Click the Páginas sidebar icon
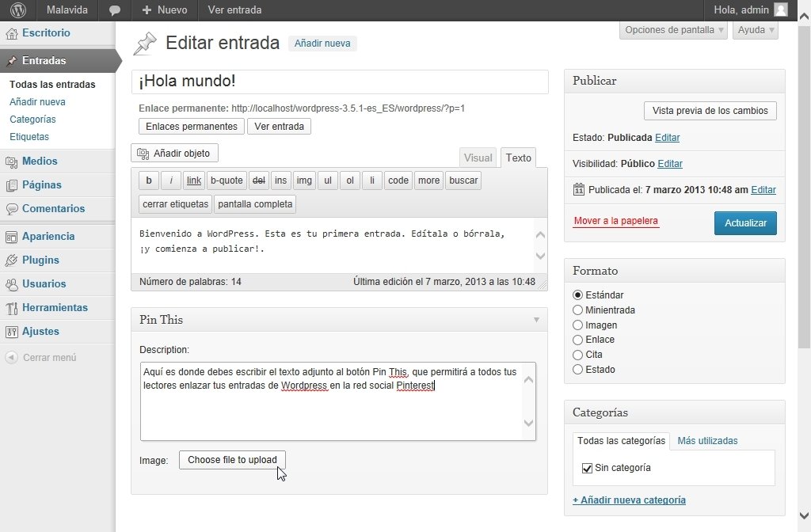The height and width of the screenshot is (532, 811). pos(11,185)
